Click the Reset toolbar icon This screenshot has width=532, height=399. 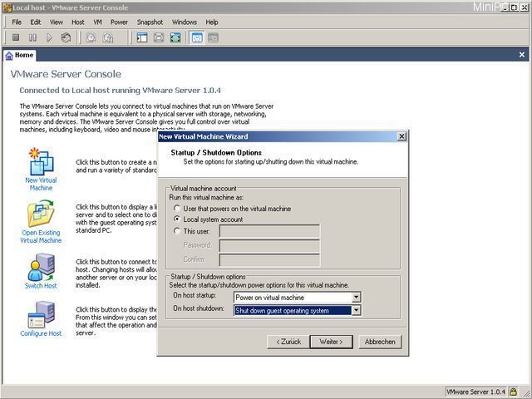pos(66,37)
